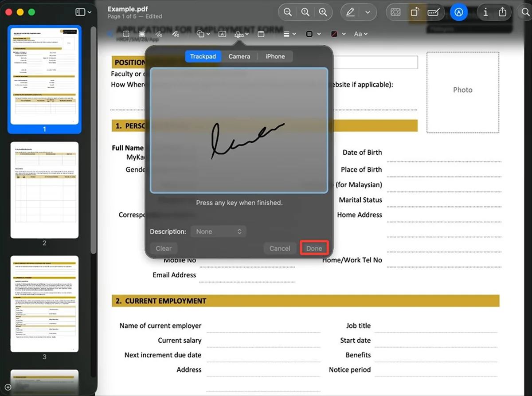Click the zoom in magnifier icon
532x396 pixels.
pyautogui.click(x=323, y=12)
